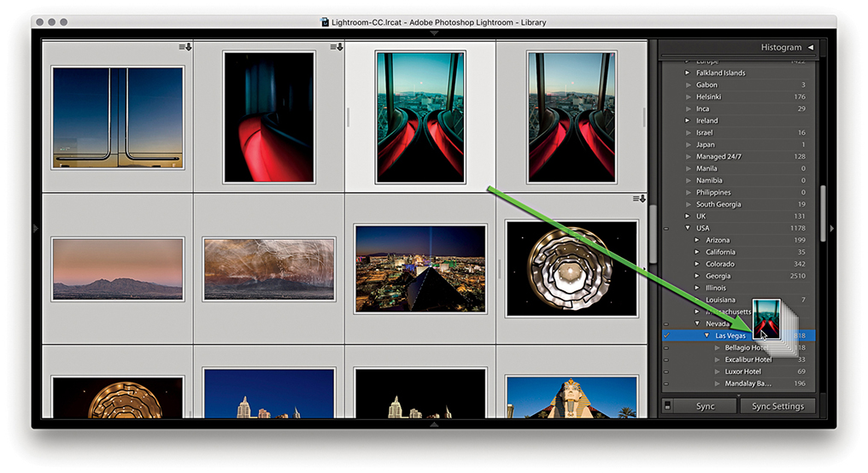
Task: Click the 2510 count next to Georgia
Action: pyautogui.click(x=798, y=276)
